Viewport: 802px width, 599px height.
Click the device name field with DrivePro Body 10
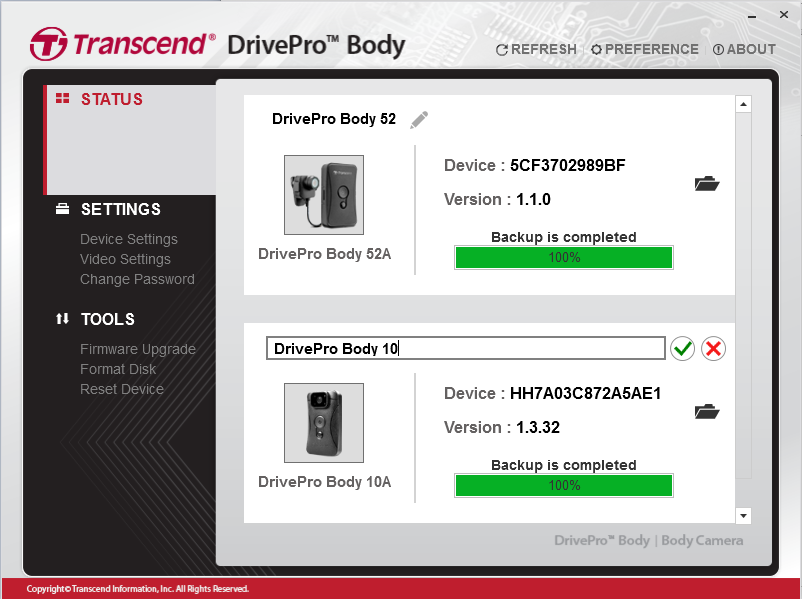465,348
